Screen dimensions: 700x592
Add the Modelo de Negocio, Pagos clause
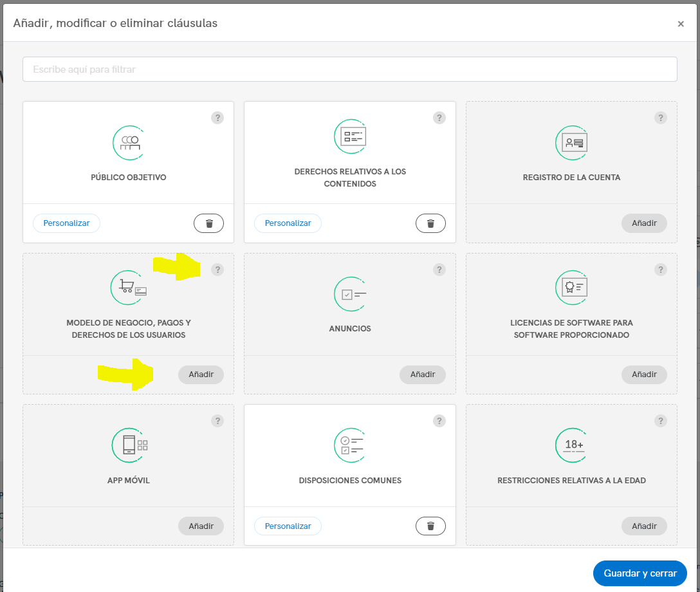tap(201, 375)
